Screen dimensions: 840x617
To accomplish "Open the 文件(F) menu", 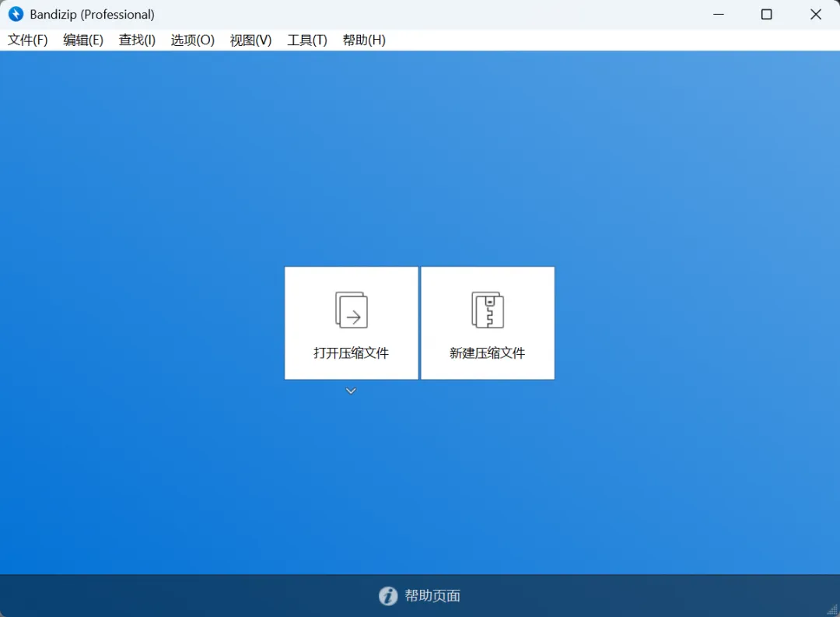I will click(x=28, y=40).
